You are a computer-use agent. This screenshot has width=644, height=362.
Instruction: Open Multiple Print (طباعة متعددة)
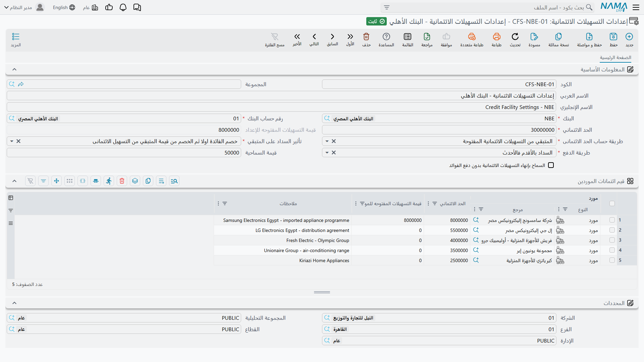tap(472, 40)
